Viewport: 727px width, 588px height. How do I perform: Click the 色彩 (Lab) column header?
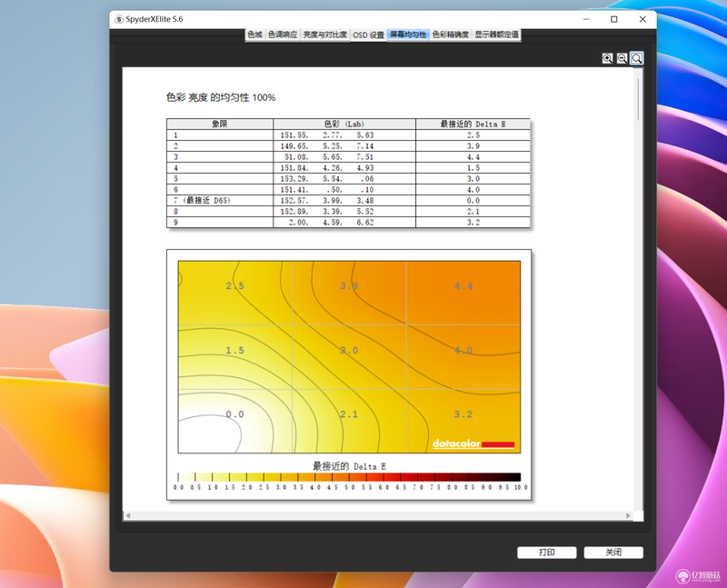pyautogui.click(x=344, y=124)
